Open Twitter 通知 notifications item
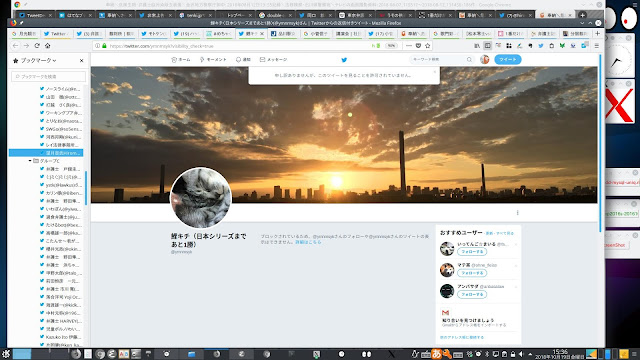Image resolution: width=640 pixels, height=360 pixels. 243,60
